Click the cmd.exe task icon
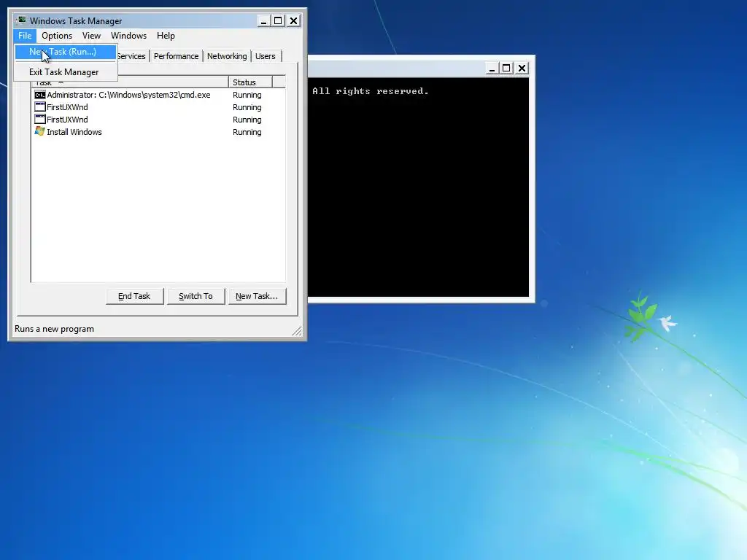Image resolution: width=747 pixels, height=560 pixels. pyautogui.click(x=40, y=95)
